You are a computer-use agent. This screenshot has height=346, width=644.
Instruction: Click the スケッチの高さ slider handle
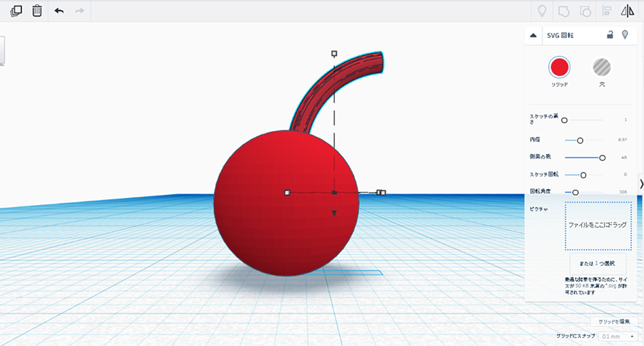pyautogui.click(x=565, y=120)
